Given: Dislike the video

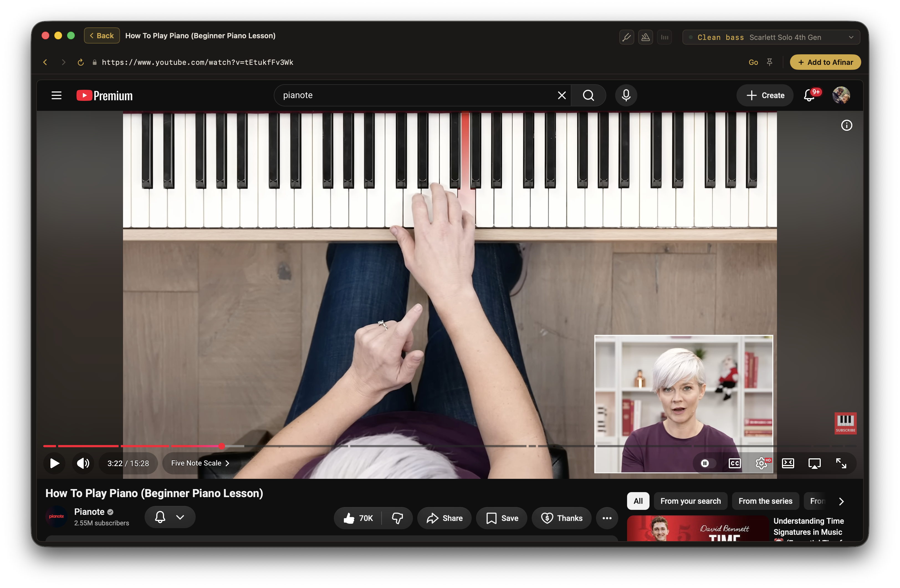Looking at the screenshot, I should (397, 518).
